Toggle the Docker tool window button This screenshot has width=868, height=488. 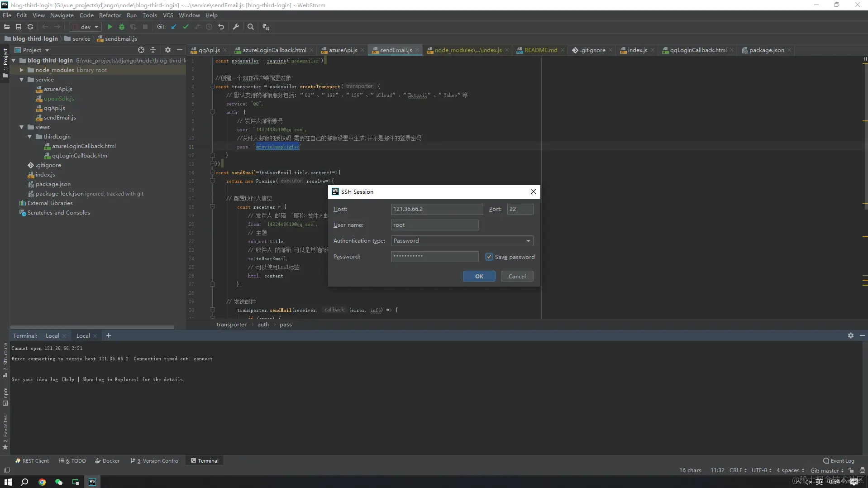(107, 461)
